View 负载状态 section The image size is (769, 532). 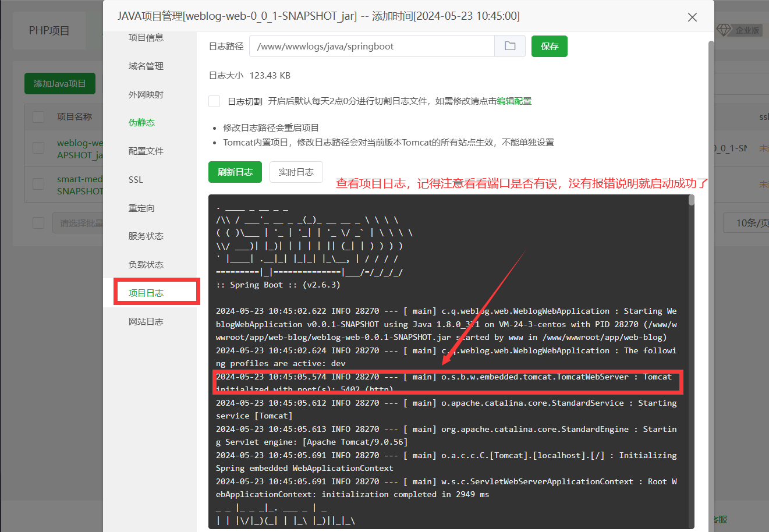pyautogui.click(x=146, y=264)
